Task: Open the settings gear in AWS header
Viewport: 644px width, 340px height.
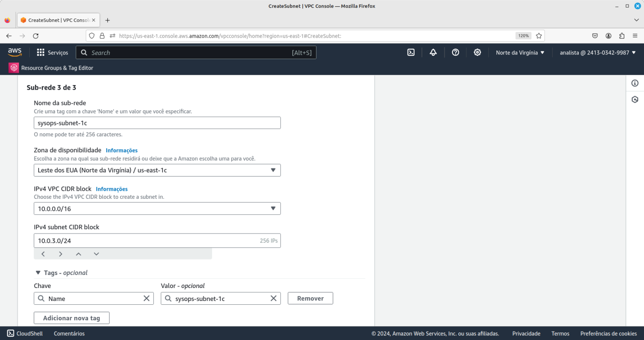Action: tap(477, 52)
